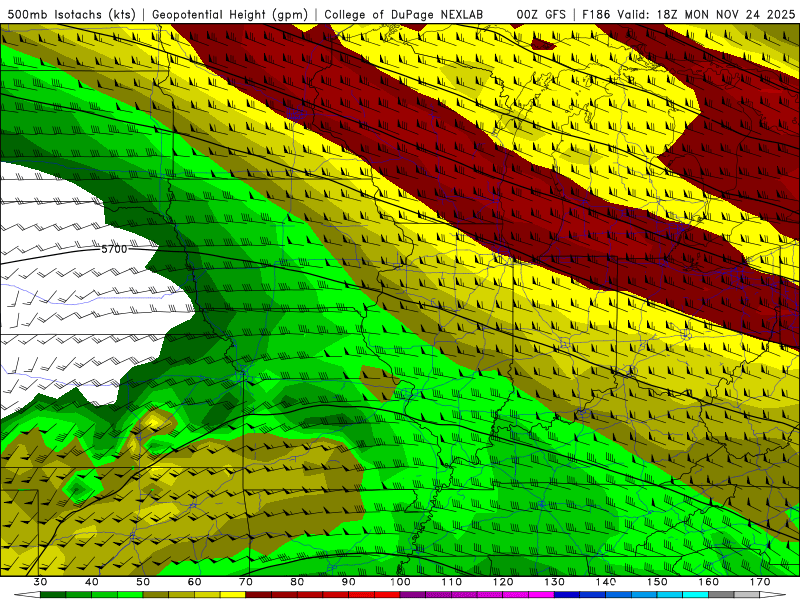Click the '00Z GFS' model run text
800x600 pixels.
pos(541,14)
